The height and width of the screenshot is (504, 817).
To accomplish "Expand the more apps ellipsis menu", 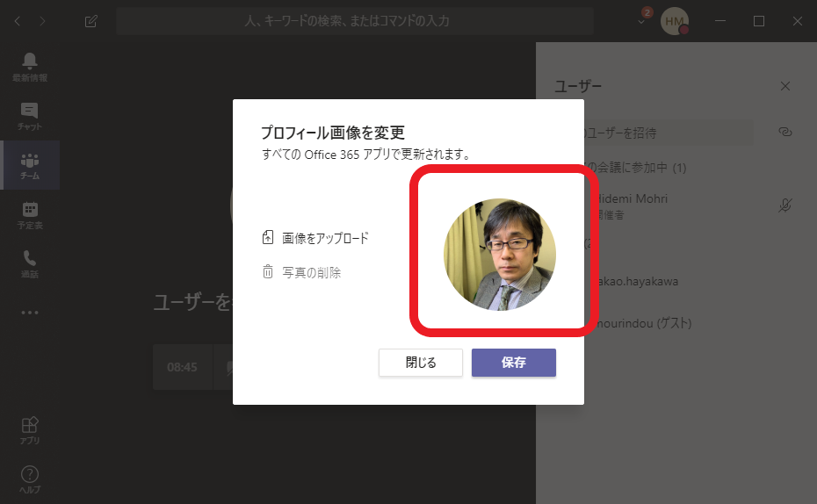I will coord(30,312).
